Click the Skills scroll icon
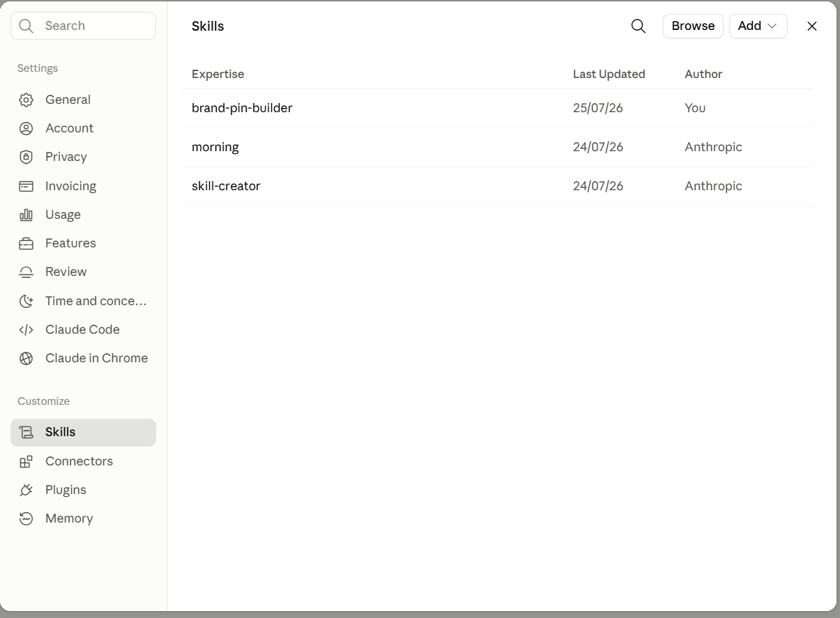Viewport: 840px width, 618px height. coord(26,432)
